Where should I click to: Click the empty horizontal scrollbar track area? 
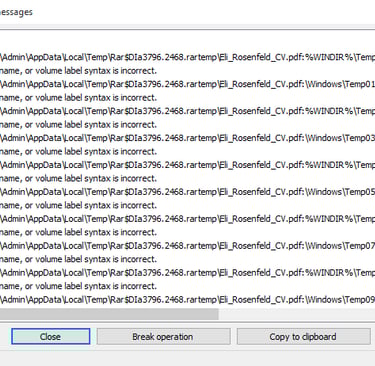click(297, 314)
